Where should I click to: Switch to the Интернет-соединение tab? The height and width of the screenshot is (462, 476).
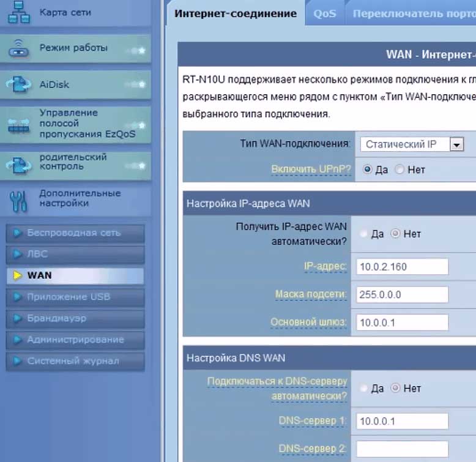pyautogui.click(x=236, y=13)
